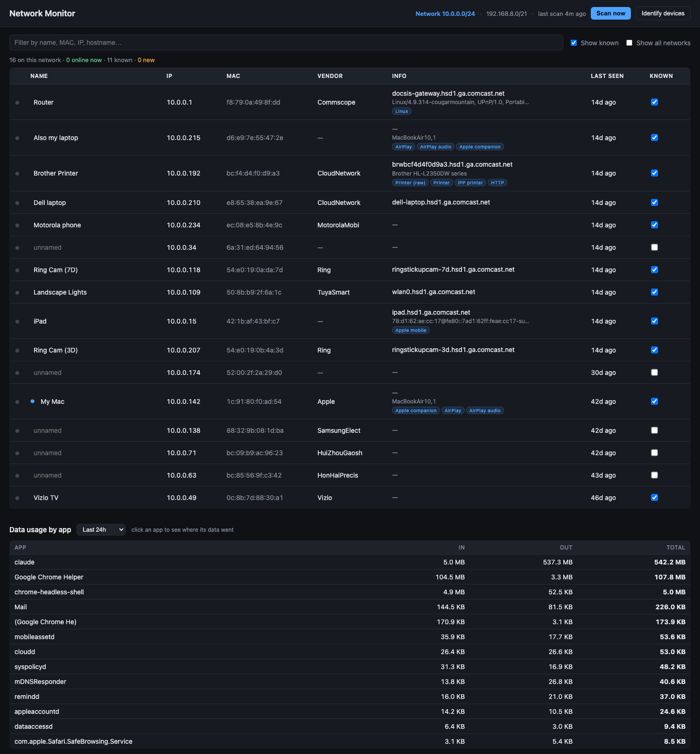Click IP address 10.0.0.234
700x754 pixels.
click(x=183, y=225)
